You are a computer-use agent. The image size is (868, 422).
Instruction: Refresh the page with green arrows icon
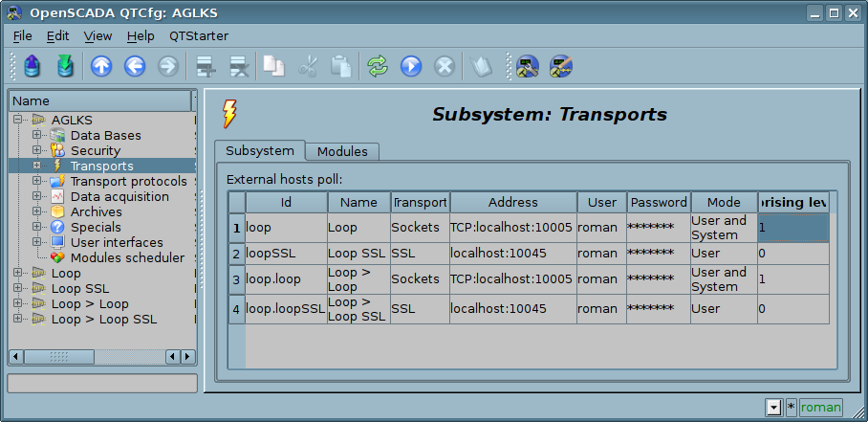(x=378, y=67)
